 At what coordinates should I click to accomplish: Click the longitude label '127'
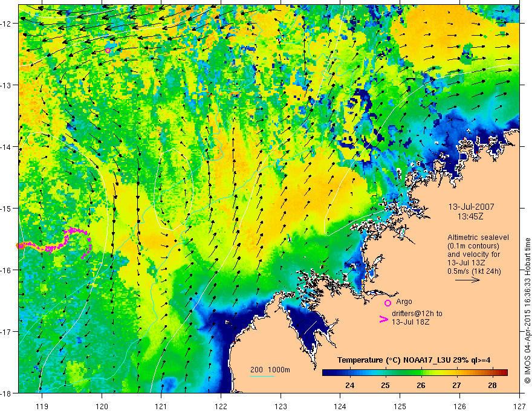click(x=519, y=406)
